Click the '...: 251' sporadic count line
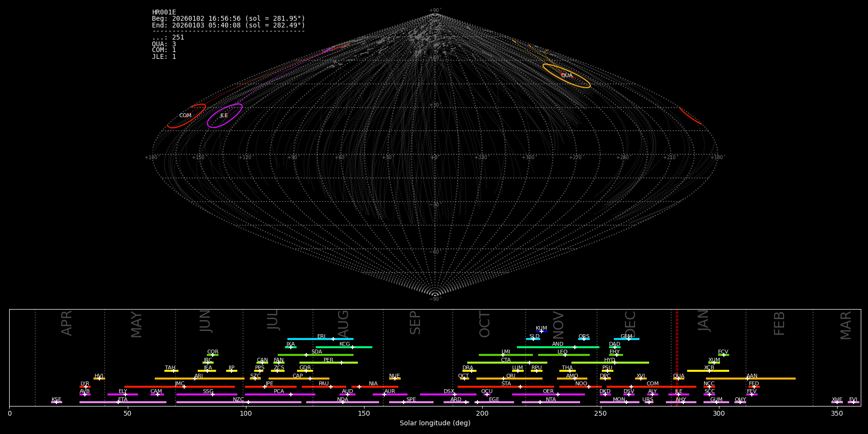This screenshot has width=868, height=434. coord(168,38)
